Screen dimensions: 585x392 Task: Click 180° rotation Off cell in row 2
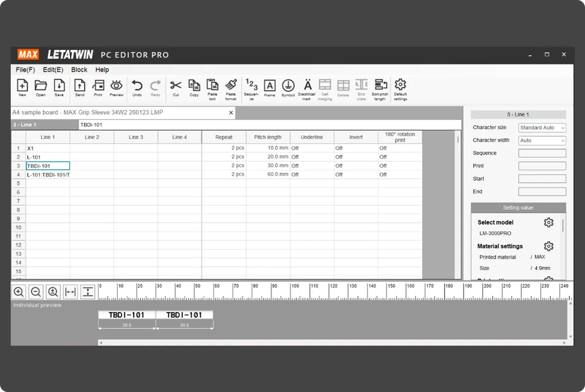[400, 157]
